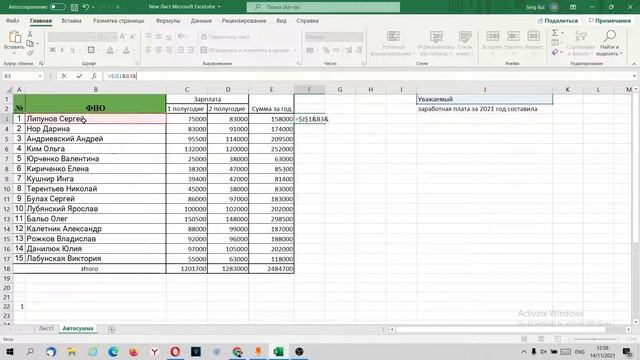Select cell with Ким Ольга
The image size is (640, 360).
[96, 149]
